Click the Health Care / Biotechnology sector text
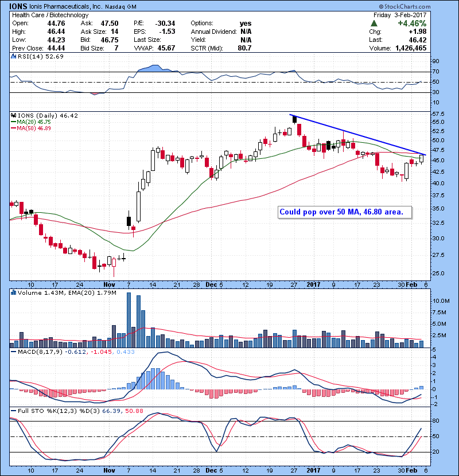This screenshot has width=459, height=476. coord(50,15)
